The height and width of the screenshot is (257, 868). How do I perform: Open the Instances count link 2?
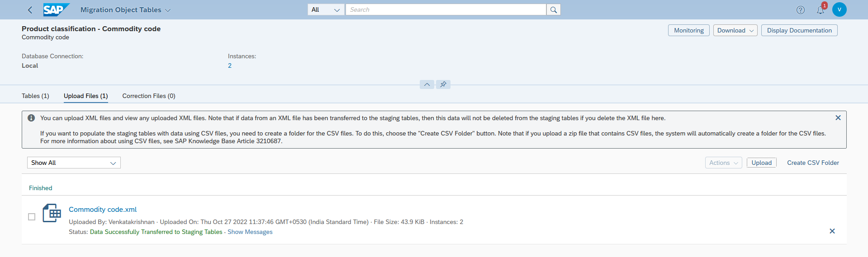(230, 65)
